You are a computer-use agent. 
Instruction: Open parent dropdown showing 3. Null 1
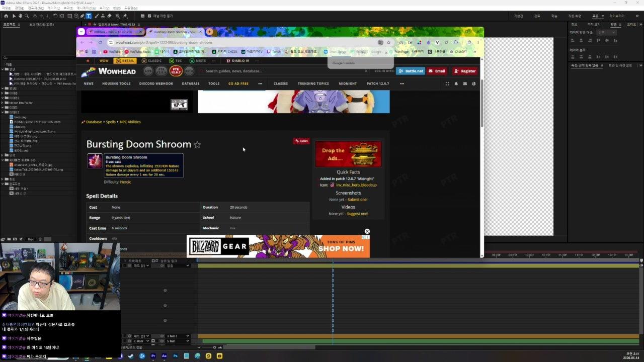pos(178,336)
